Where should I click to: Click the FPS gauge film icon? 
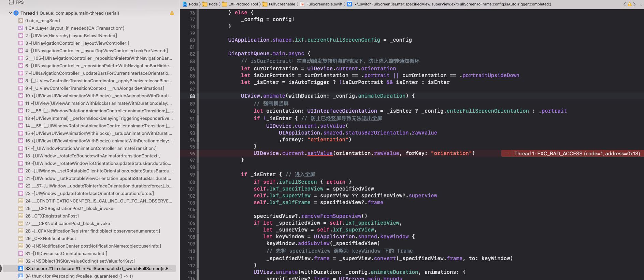pyautogui.click(x=11, y=2)
